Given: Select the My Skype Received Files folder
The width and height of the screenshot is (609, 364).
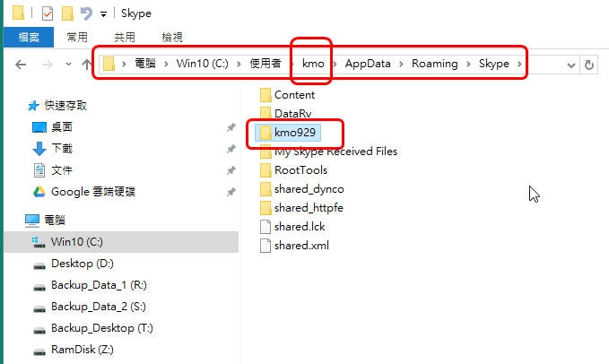Looking at the screenshot, I should (x=336, y=152).
